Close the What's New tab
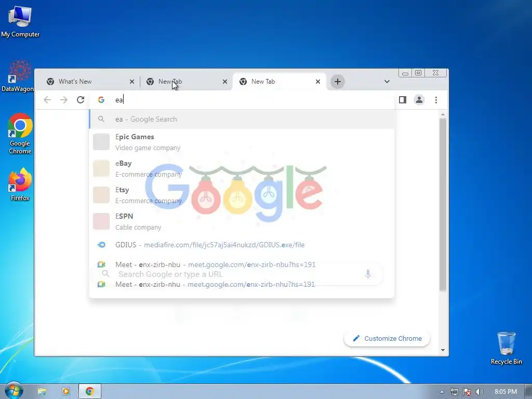The width and height of the screenshot is (532, 399). click(x=132, y=82)
